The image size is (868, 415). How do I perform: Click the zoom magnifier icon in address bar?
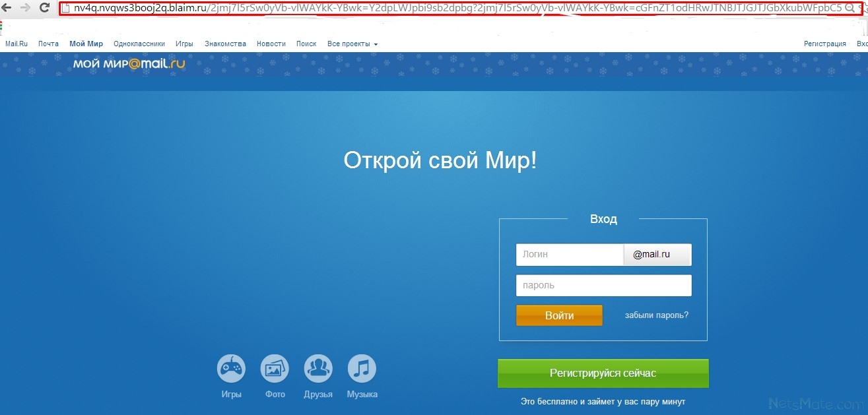pos(850,8)
